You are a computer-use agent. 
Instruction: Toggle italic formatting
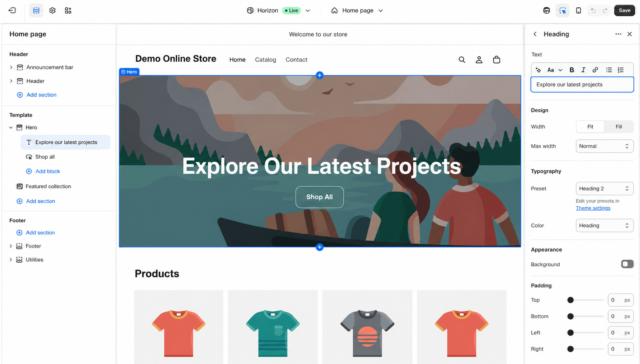click(583, 70)
